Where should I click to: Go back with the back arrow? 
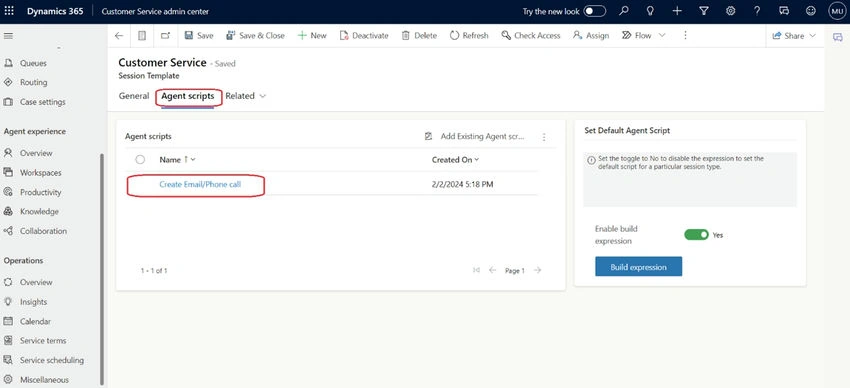pyautogui.click(x=119, y=36)
